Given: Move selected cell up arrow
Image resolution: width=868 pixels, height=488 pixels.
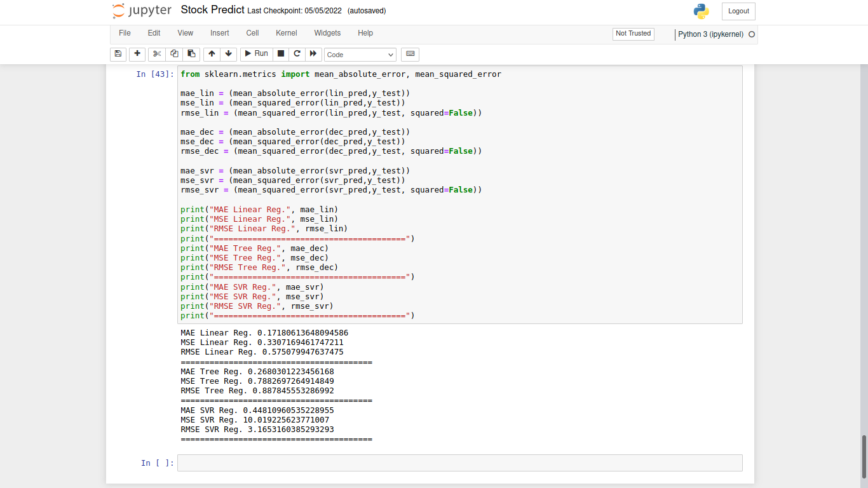Looking at the screenshot, I should (x=212, y=54).
